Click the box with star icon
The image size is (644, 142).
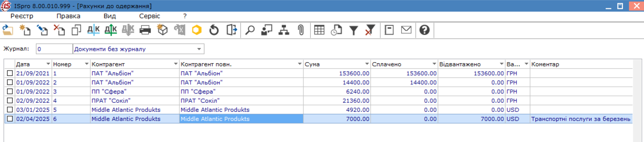(162, 30)
